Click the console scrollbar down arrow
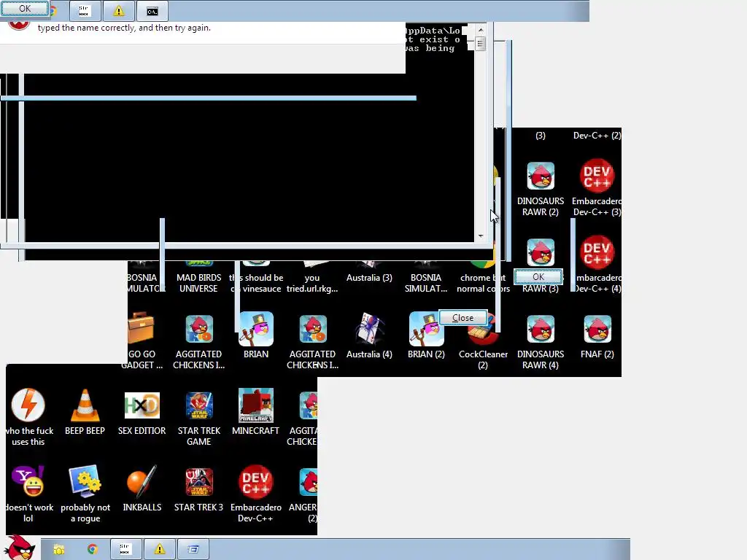 [480, 236]
